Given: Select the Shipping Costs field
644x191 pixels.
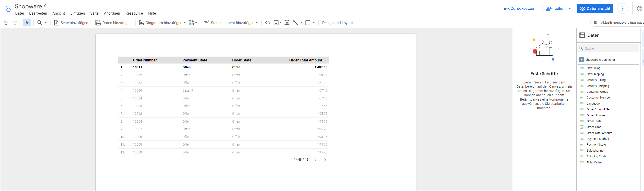Looking at the screenshot, I should pyautogui.click(x=596, y=156).
